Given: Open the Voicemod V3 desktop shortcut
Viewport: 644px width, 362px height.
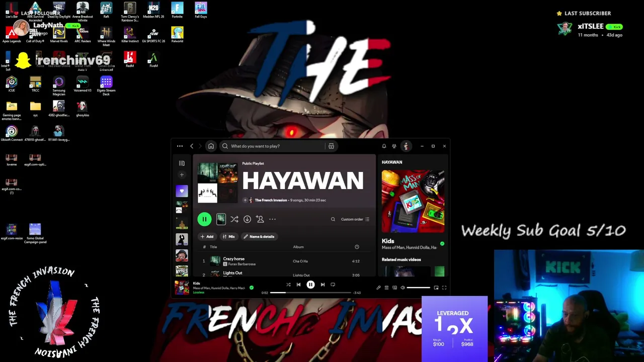Looking at the screenshot, I should point(83,84).
